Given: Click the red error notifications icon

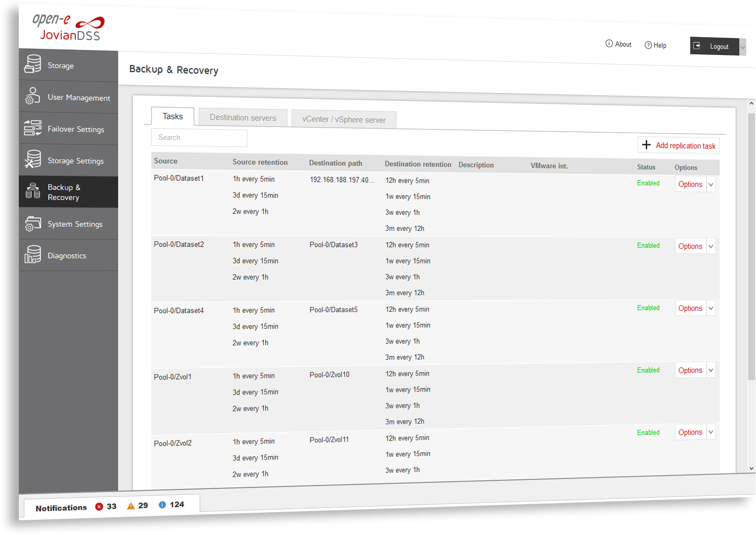Looking at the screenshot, I should [x=99, y=507].
